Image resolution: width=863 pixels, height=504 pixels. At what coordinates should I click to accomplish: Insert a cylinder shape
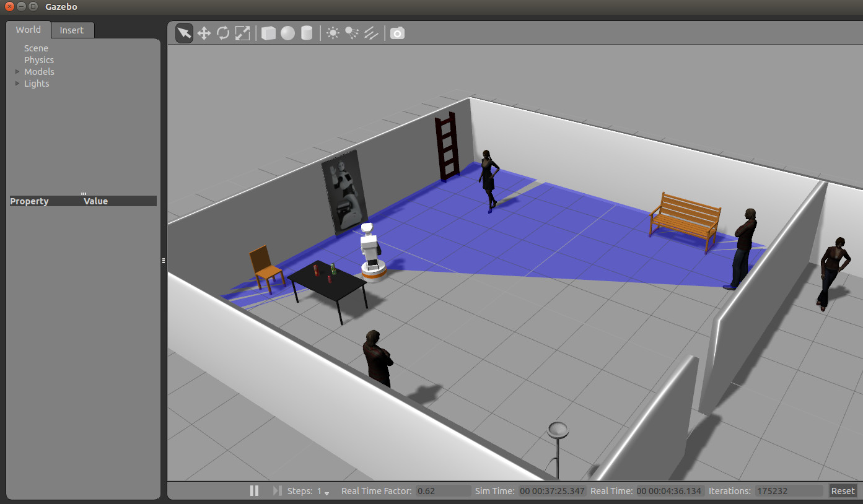click(307, 33)
